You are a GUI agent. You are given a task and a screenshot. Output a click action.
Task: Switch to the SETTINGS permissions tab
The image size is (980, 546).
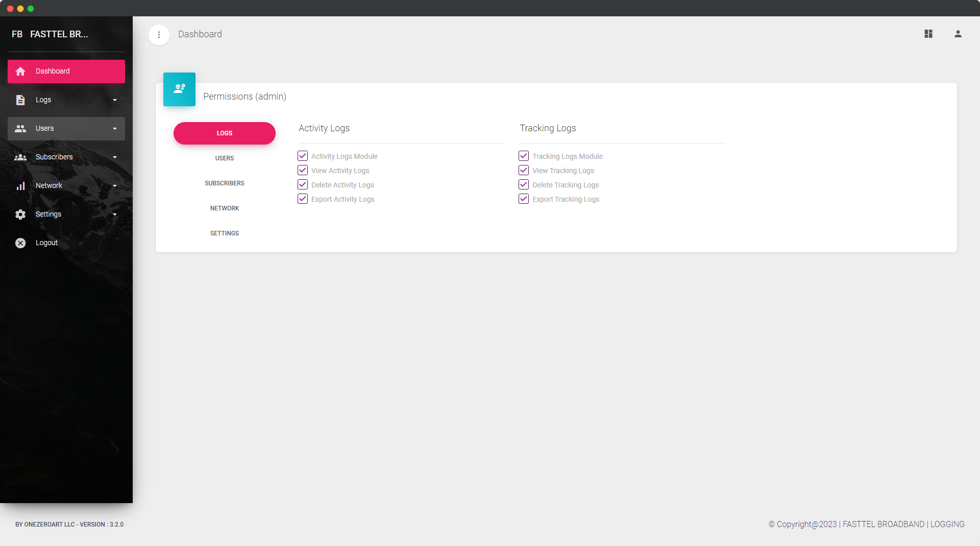225,233
